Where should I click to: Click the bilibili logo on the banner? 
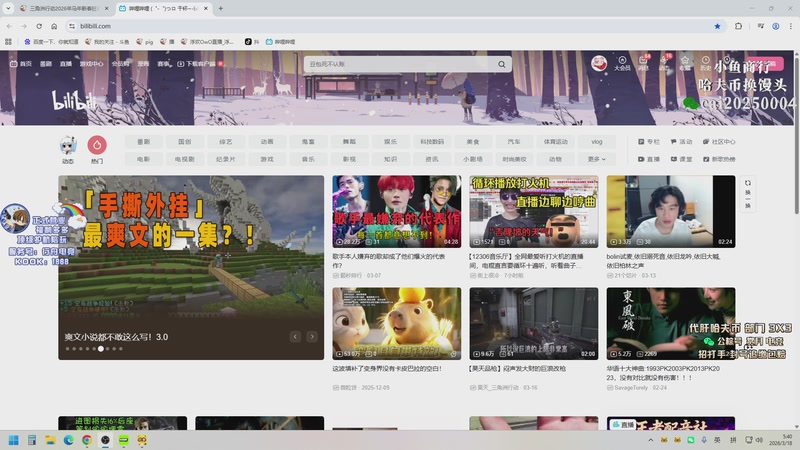point(74,100)
